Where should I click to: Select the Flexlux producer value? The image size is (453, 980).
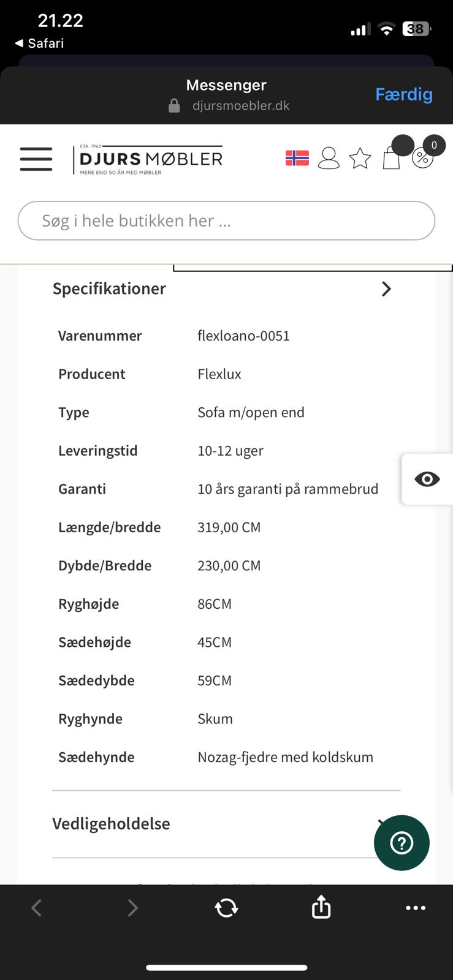[219, 374]
